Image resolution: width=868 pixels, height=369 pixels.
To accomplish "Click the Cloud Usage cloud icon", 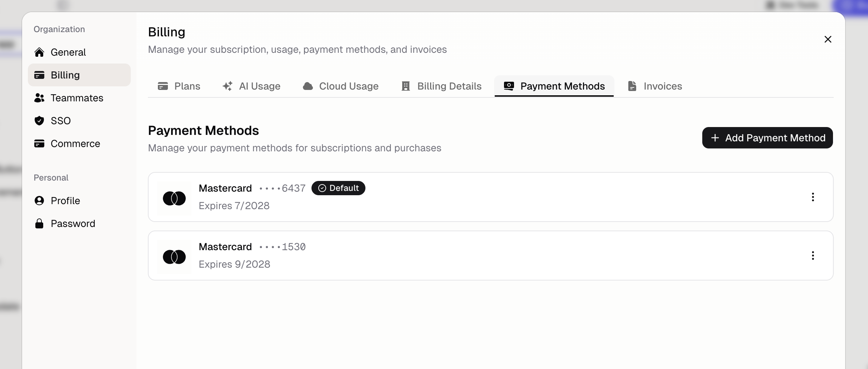I will click(x=308, y=86).
